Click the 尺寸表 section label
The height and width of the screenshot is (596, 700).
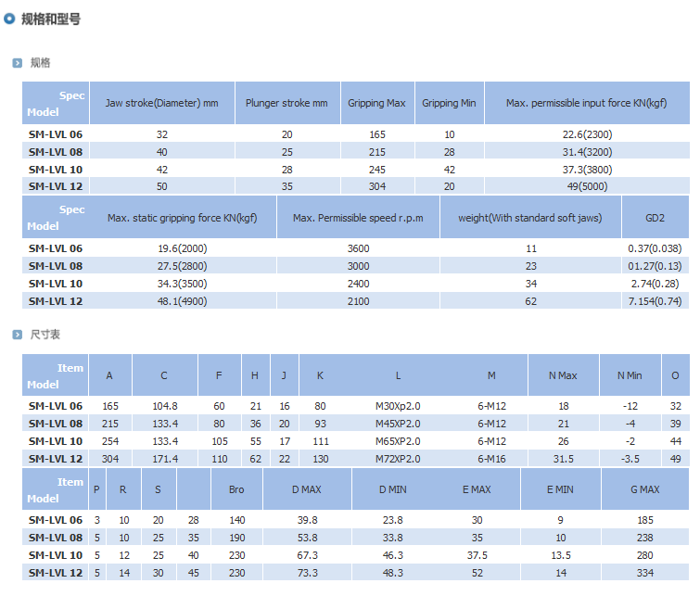(45, 335)
